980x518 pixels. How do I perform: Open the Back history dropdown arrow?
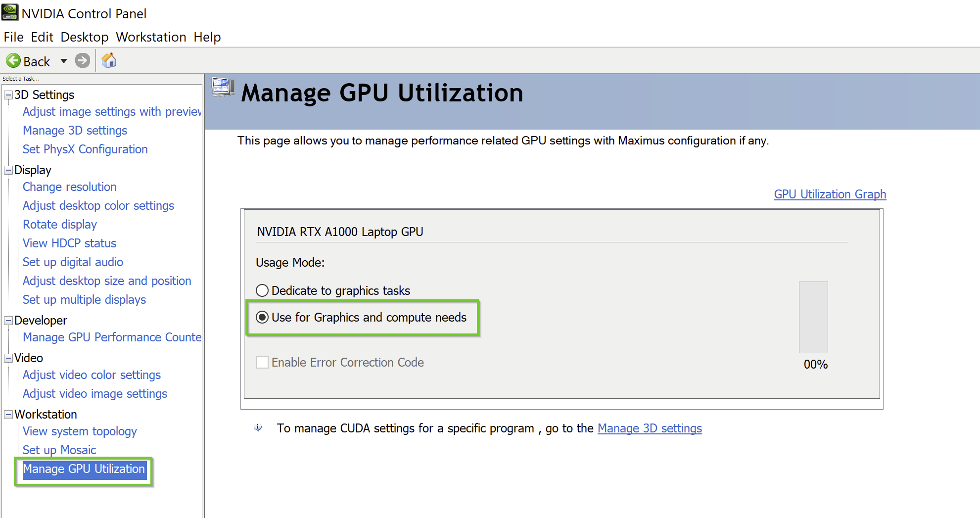[64, 61]
